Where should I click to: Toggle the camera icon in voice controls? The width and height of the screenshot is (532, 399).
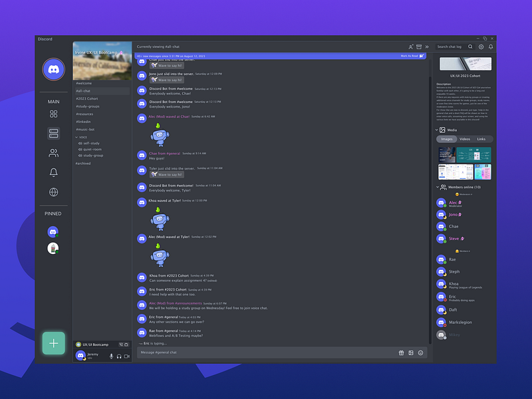pos(126,356)
